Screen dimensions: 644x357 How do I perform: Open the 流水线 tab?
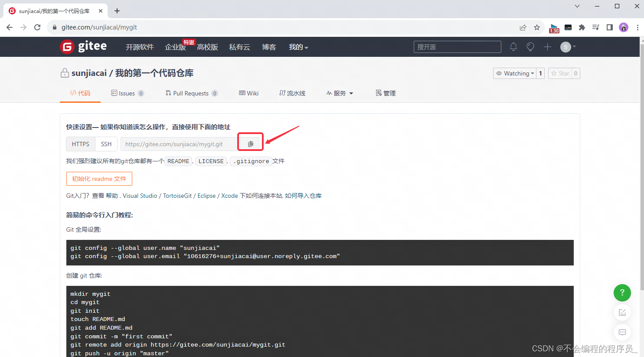(x=292, y=93)
